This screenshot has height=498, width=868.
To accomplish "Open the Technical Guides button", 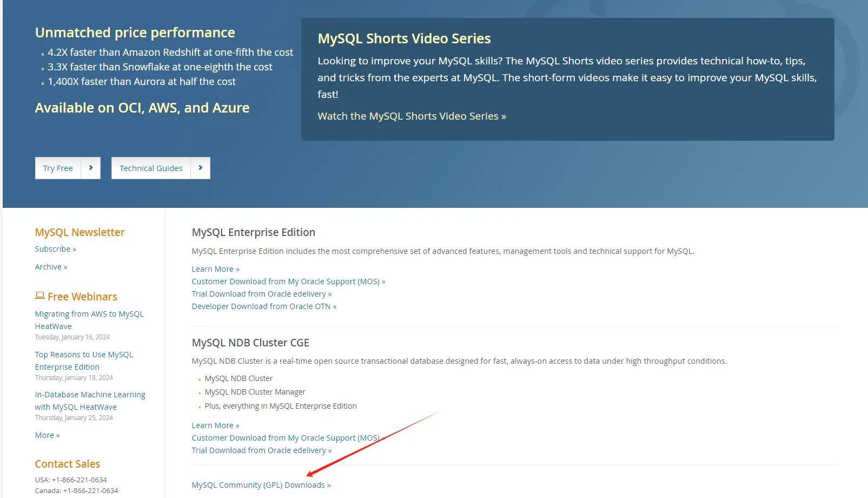I will [151, 168].
